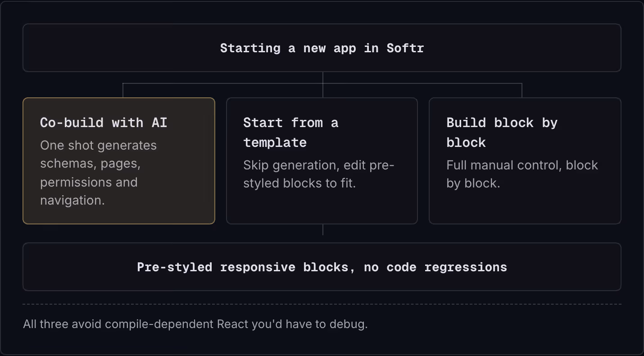Click the text 'Full manual control, block by block.'
644x356 pixels.
(522, 174)
